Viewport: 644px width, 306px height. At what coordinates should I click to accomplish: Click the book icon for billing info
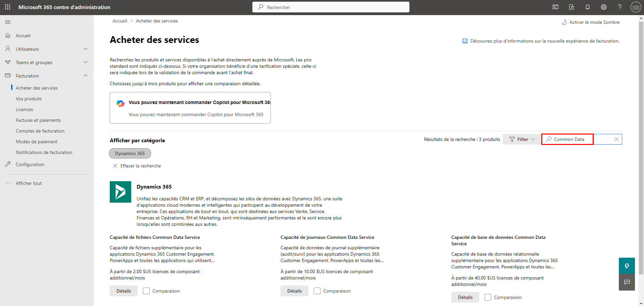click(465, 41)
